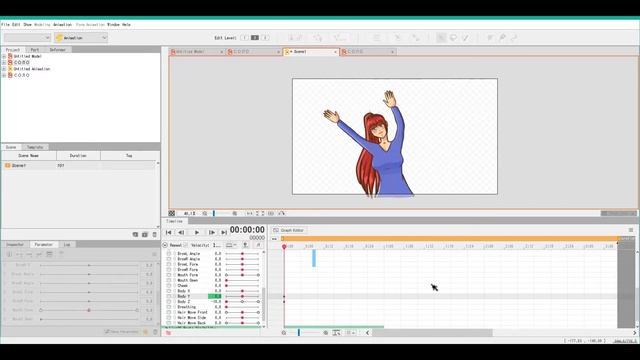Jump to the first frame of the timeline

169,232
